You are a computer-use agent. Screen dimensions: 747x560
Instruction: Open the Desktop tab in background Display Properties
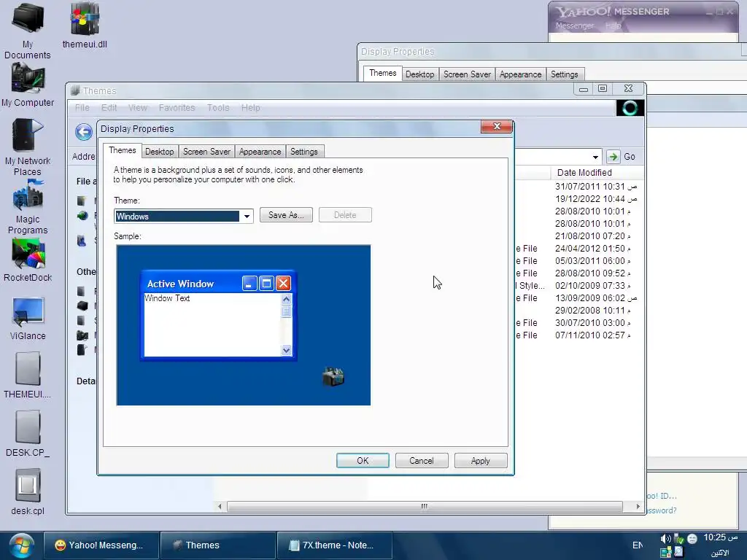(419, 74)
